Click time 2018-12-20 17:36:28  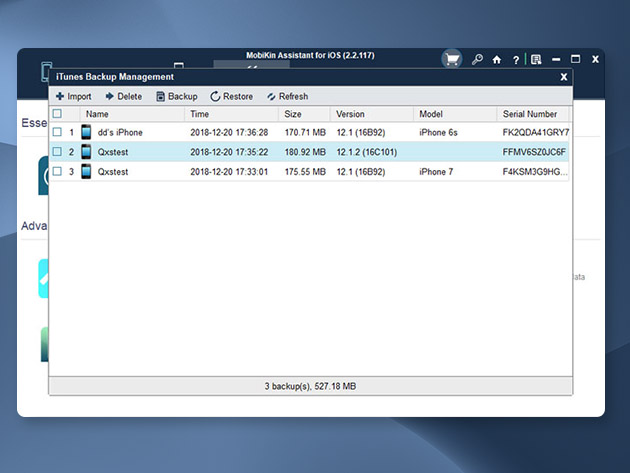tap(229, 133)
